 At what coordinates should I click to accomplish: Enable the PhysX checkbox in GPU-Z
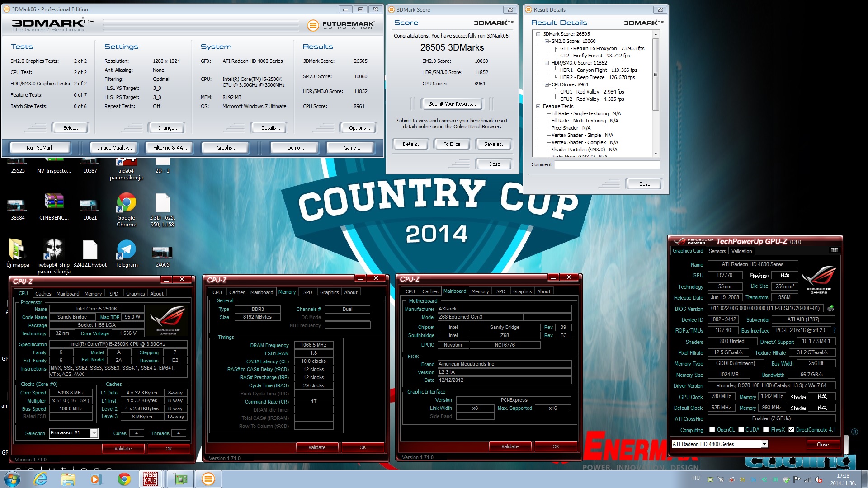click(x=766, y=430)
